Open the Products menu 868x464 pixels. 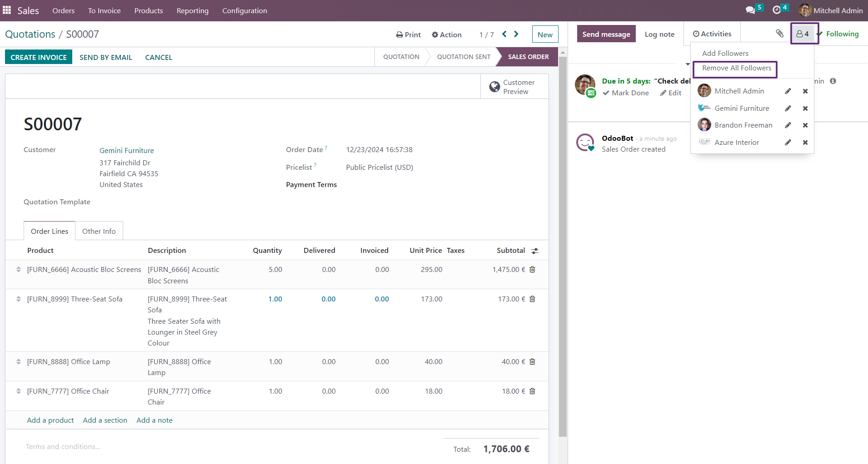[149, 10]
